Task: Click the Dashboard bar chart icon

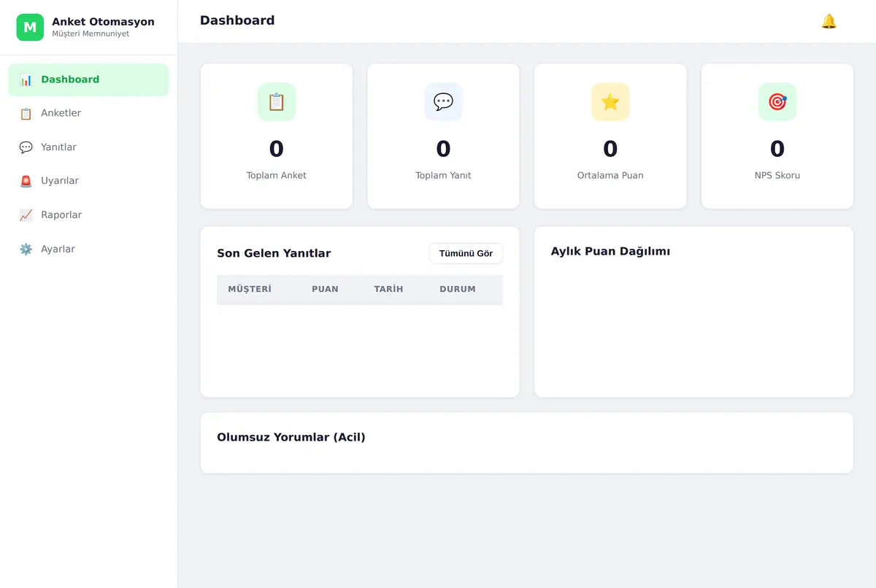Action: (26, 80)
